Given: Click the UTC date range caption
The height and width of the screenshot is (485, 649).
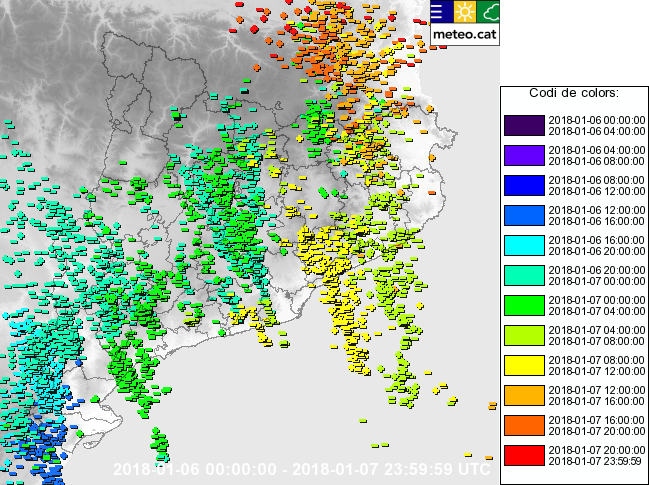Looking at the screenshot, I should 301,469.
